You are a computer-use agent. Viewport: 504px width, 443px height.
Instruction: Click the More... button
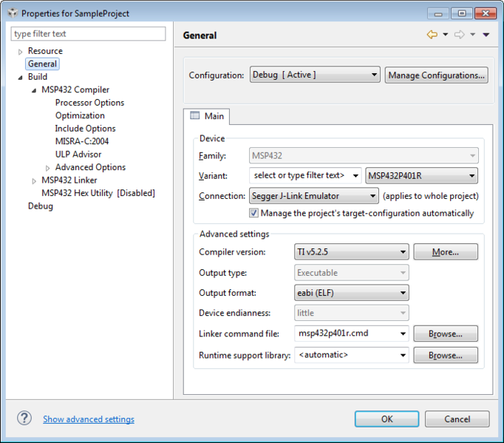(x=446, y=251)
